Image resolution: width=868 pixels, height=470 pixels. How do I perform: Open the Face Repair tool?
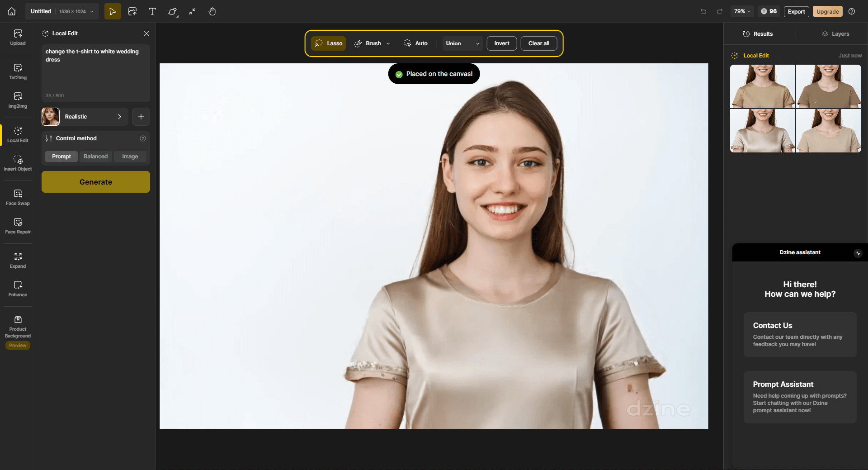18,225
